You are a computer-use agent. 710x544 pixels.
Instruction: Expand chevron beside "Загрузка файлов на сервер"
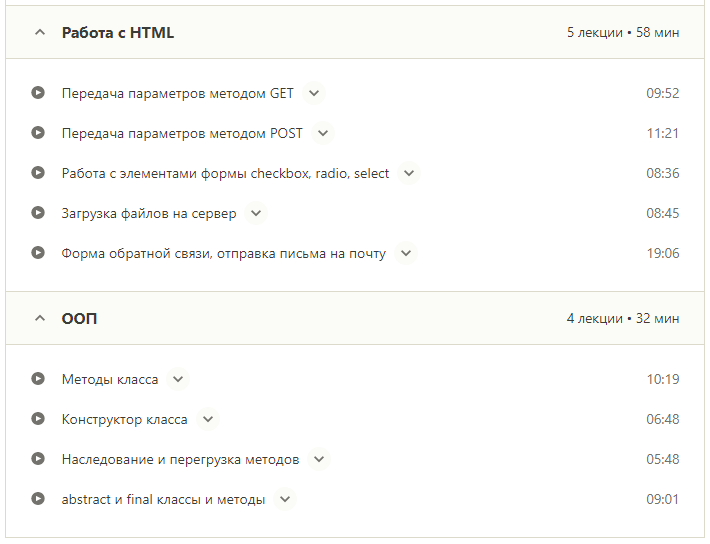click(x=256, y=213)
